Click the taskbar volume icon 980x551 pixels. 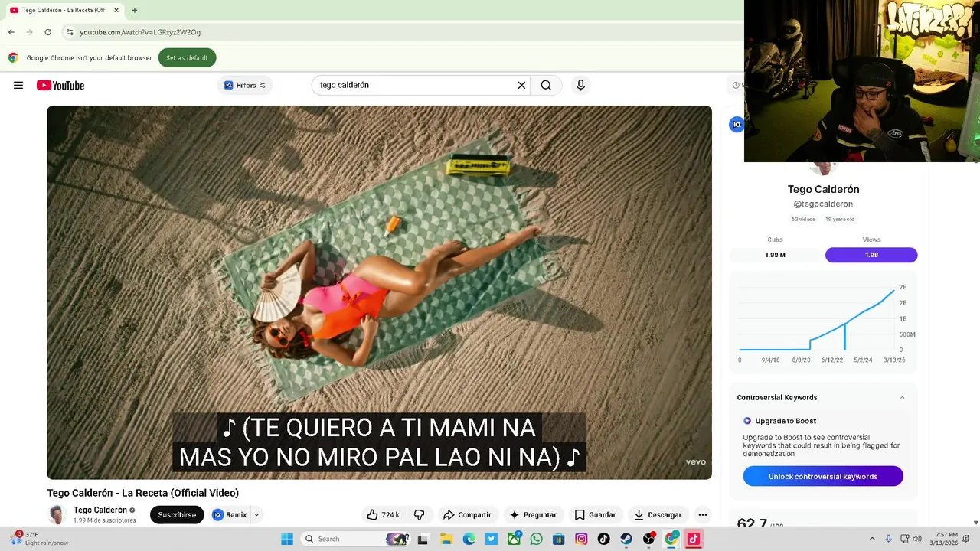click(919, 539)
